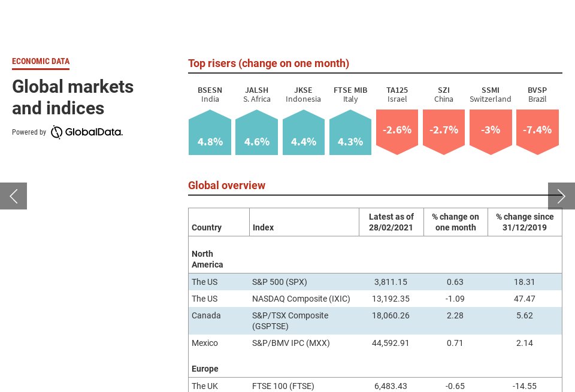Navigate back using the left carousel arrow
Screen dimensions: 575x392
pos(13,196)
